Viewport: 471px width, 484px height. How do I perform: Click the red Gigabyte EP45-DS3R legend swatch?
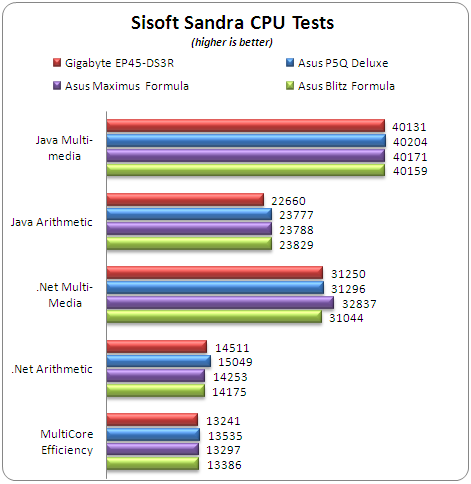[57, 63]
